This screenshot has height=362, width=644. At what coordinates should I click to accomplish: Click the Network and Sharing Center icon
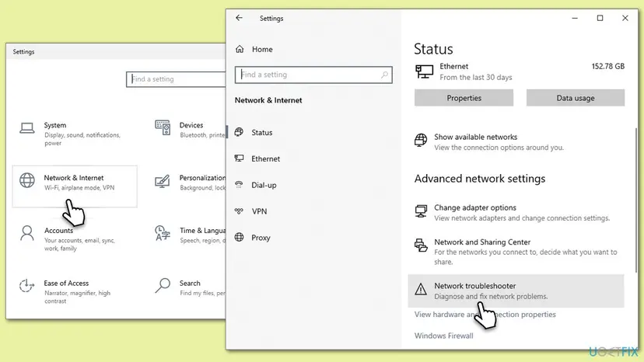[421, 245]
